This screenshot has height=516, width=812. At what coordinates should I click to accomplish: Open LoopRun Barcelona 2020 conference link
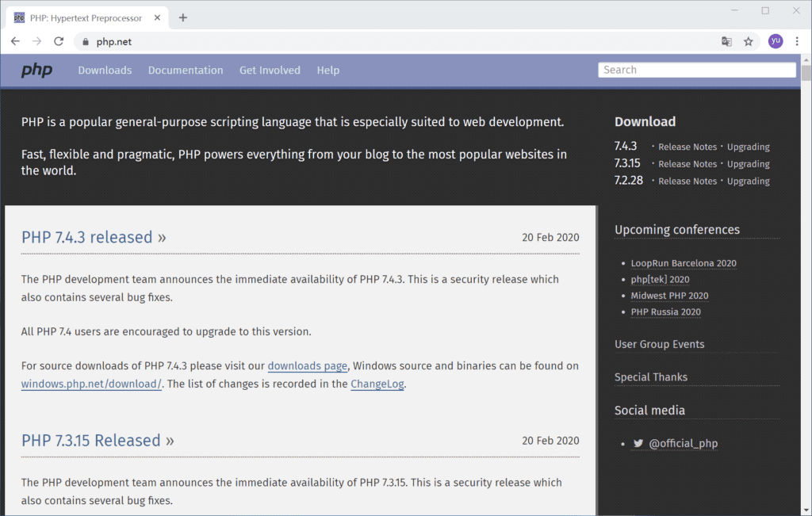coord(684,263)
